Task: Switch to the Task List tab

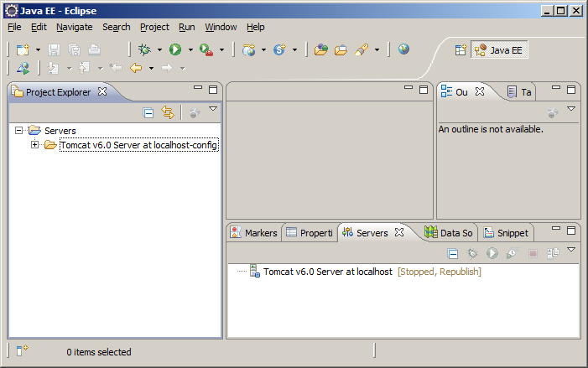Action: click(x=519, y=92)
